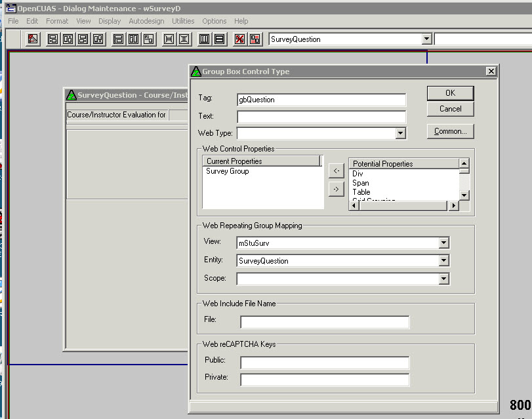
Task: Open the Entity dropdown showing SurveyQuestion
Action: pyautogui.click(x=444, y=261)
